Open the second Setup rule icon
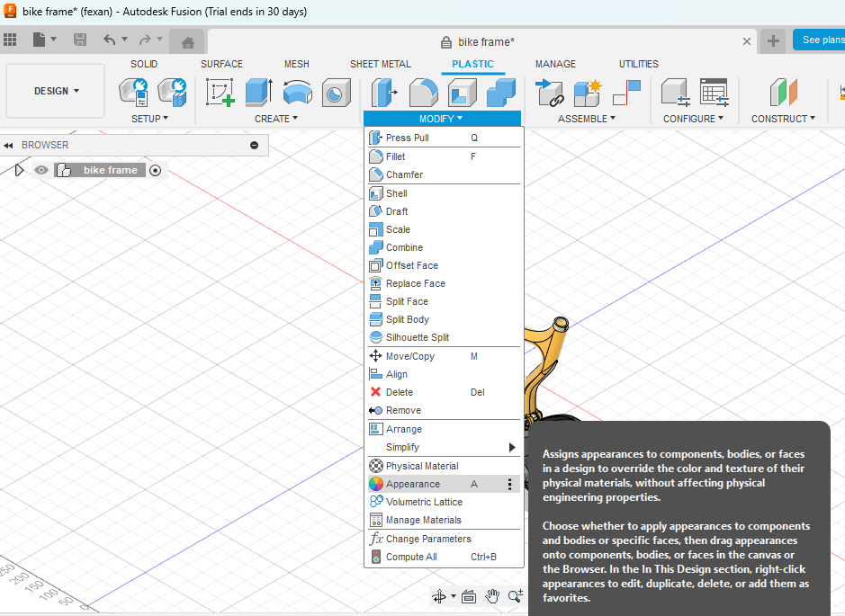 pos(173,92)
